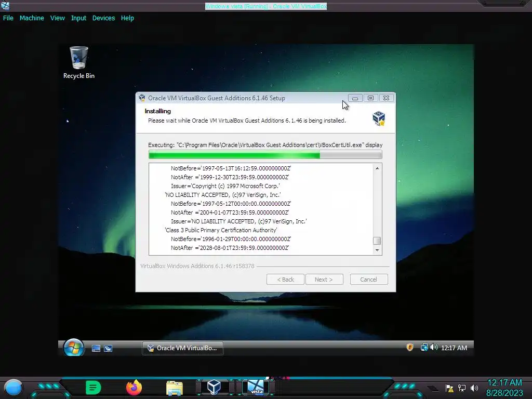The height and width of the screenshot is (399, 532).
Task: Click the 'Issuer=NO LIABILITY ACCEPTED' log line
Action: 239,221
